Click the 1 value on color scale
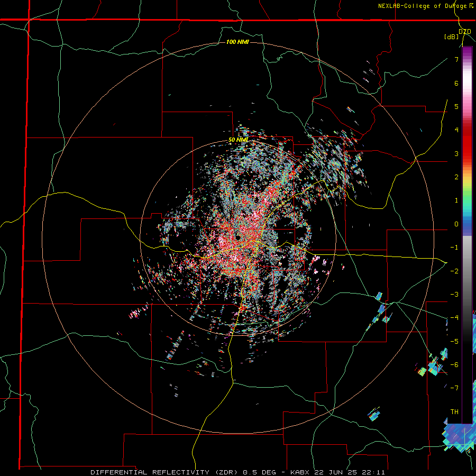Viewport: 476px width, 476px height. tap(456, 200)
